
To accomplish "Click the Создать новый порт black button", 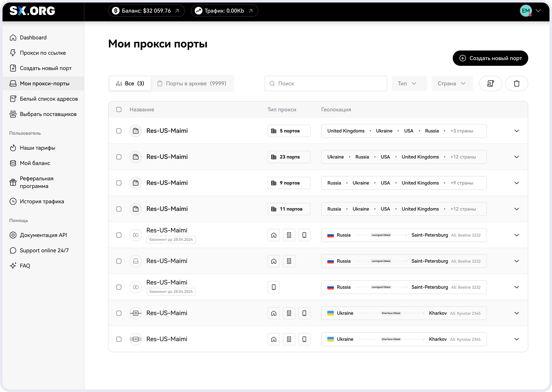I will [x=490, y=58].
